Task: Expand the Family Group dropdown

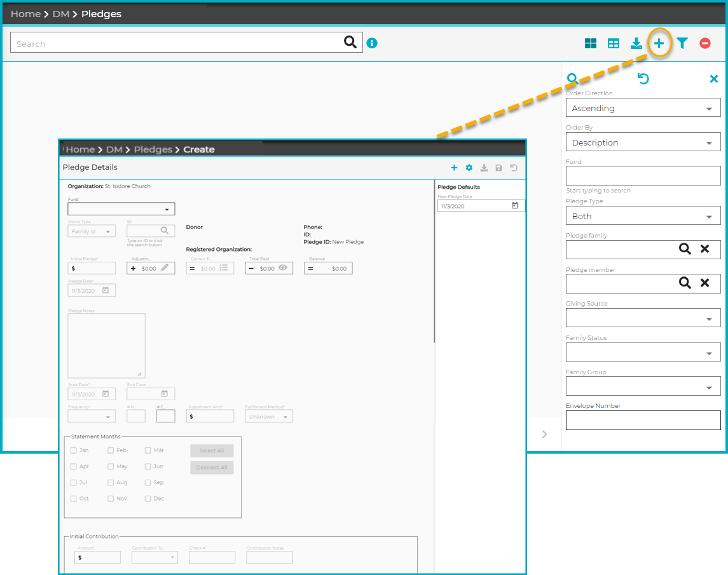Action: pos(643,386)
